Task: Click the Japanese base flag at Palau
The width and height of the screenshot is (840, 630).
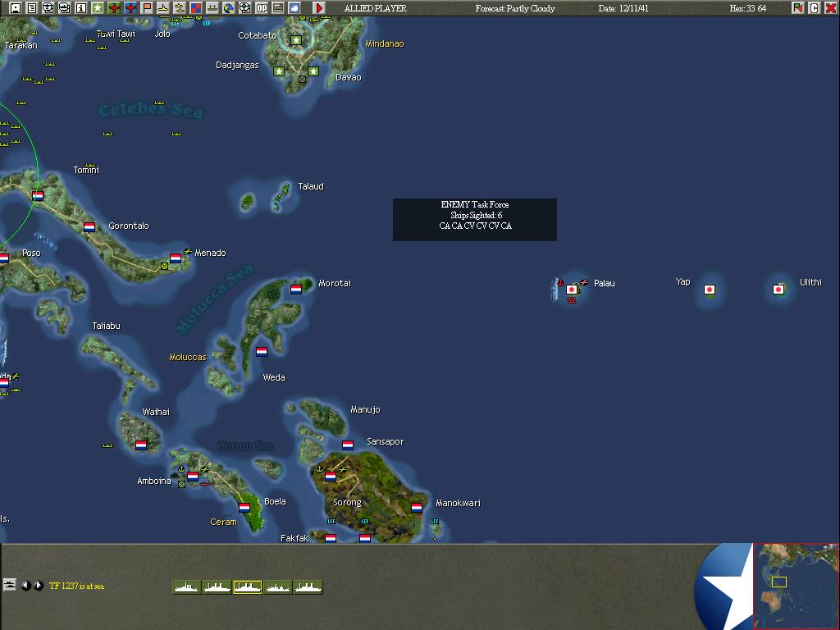Action: [x=572, y=290]
